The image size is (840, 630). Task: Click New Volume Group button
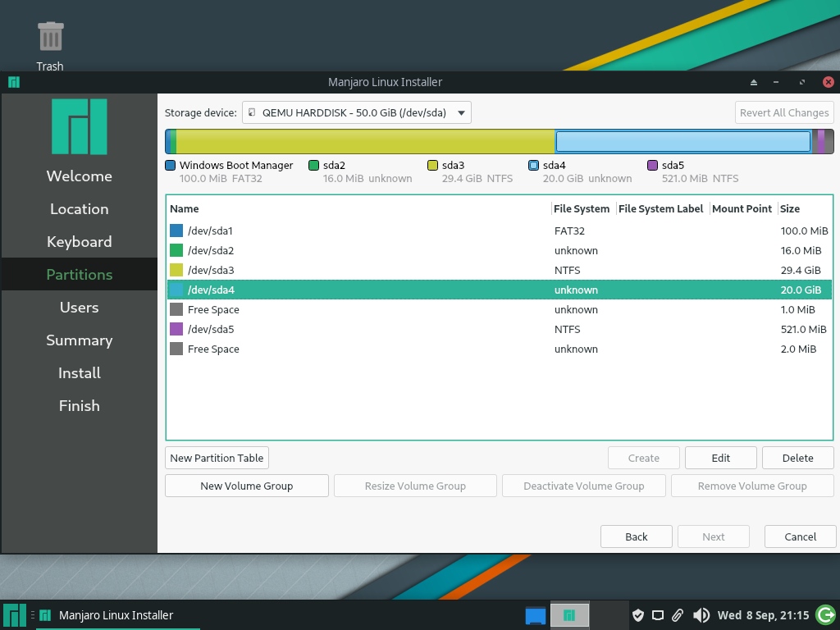(x=246, y=486)
